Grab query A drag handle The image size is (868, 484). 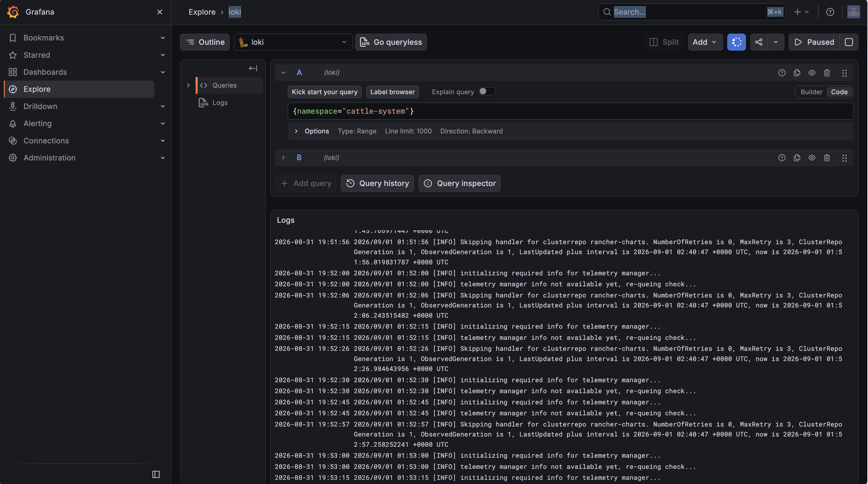(844, 73)
